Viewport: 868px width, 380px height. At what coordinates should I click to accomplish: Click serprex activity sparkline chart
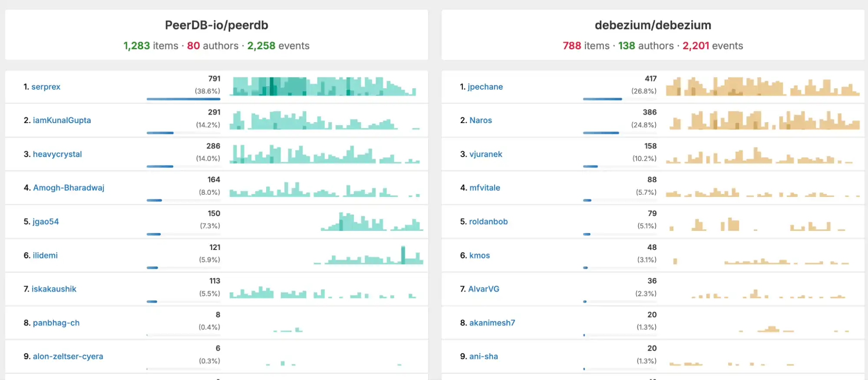click(324, 87)
